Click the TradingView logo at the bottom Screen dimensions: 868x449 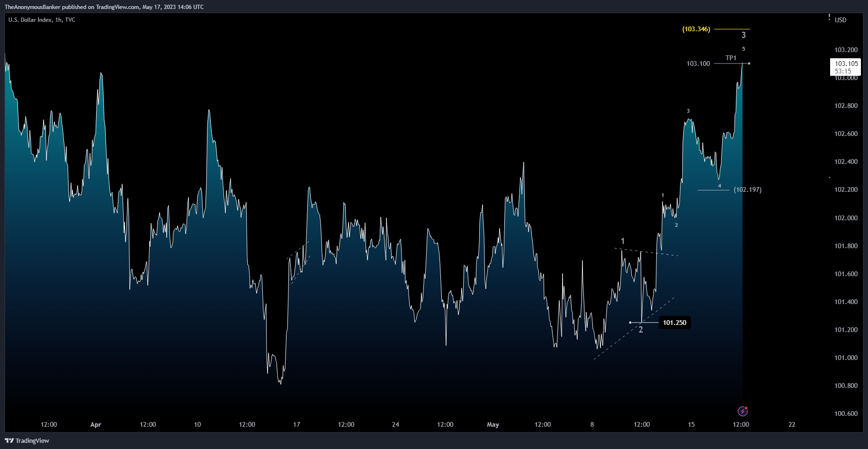click(x=27, y=440)
